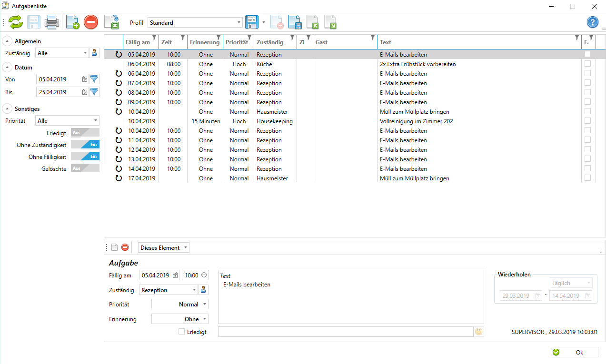Open the filter on the Zeit column header

(183, 38)
